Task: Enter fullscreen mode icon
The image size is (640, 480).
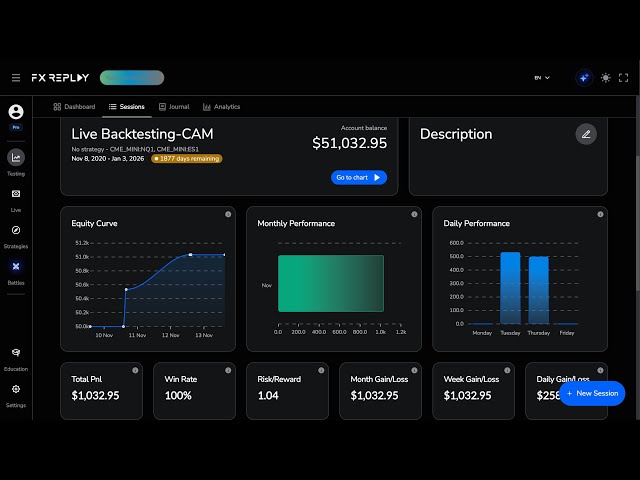Action: [623, 78]
